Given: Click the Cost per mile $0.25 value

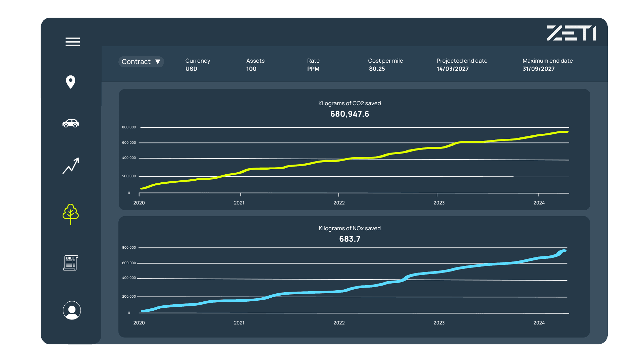Looking at the screenshot, I should pos(377,69).
